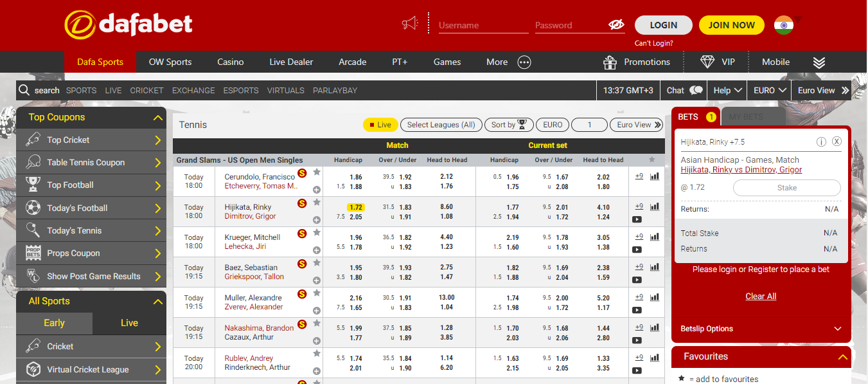Toggle password visibility eye icon

[616, 25]
